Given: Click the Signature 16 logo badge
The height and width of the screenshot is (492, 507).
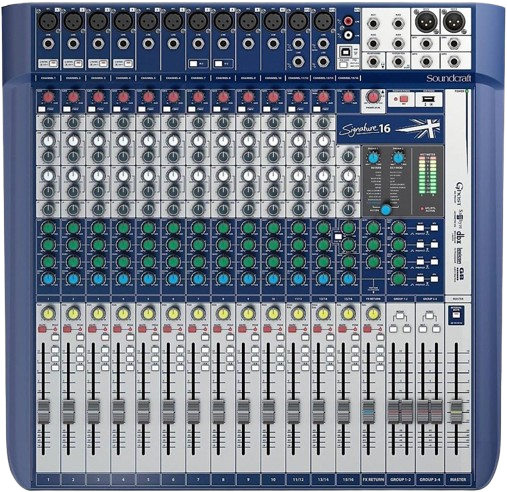Looking at the screenshot, I should pos(390,129).
